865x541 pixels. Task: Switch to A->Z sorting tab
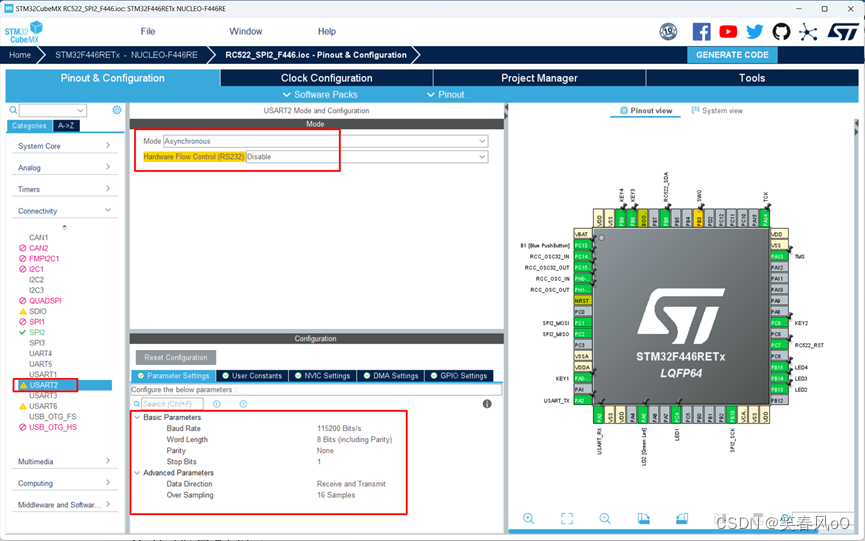point(66,126)
